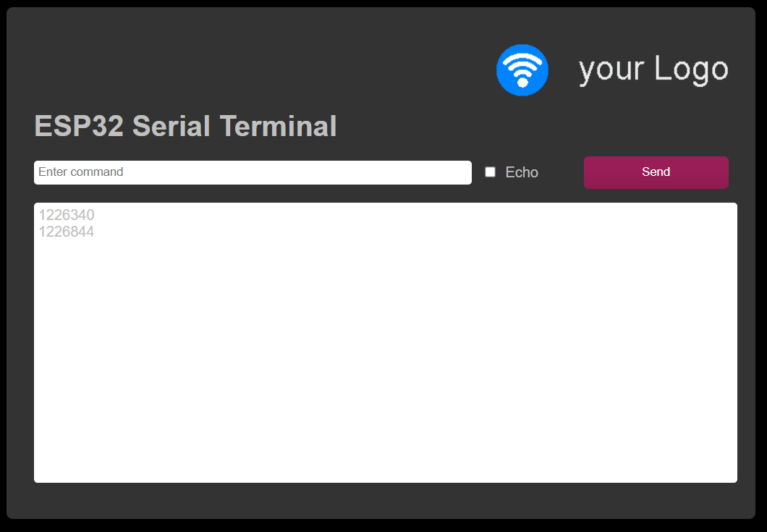This screenshot has width=767, height=532.
Task: Click the white arcs inside the WiFi icon
Action: pos(522,64)
